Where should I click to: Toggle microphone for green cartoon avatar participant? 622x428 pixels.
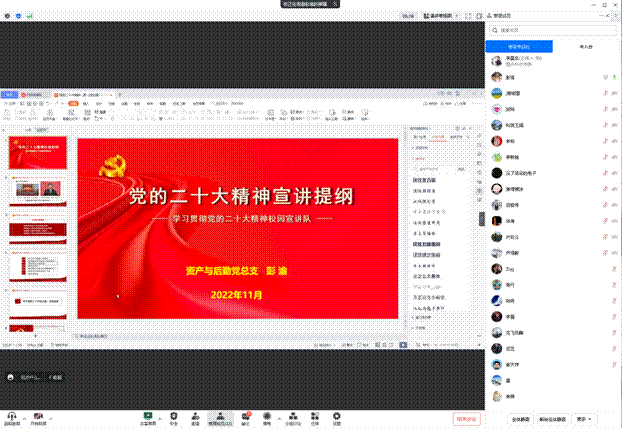[605, 157]
